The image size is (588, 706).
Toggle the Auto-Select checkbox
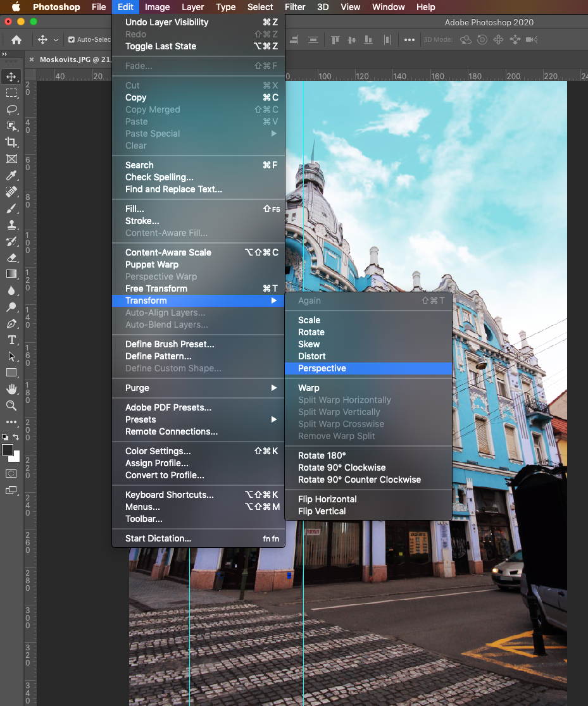(x=71, y=40)
